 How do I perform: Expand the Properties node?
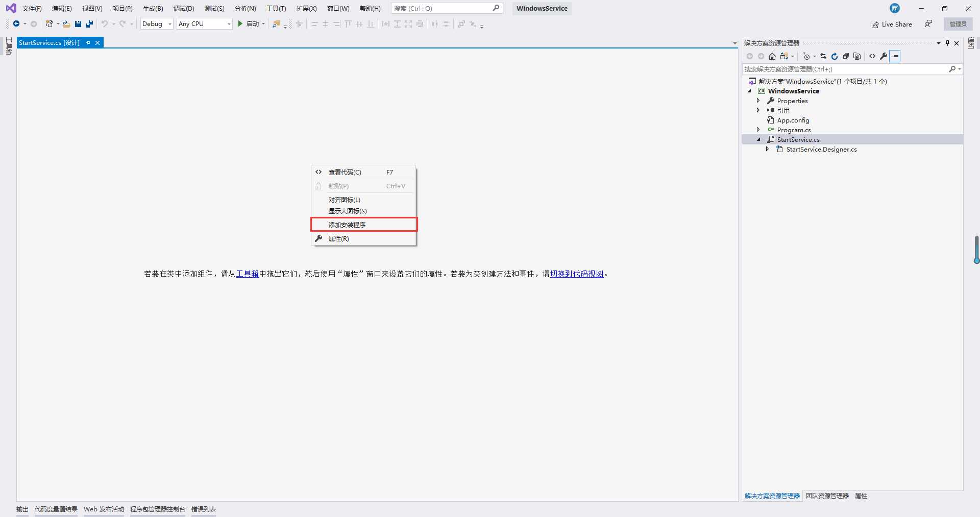[x=758, y=101]
